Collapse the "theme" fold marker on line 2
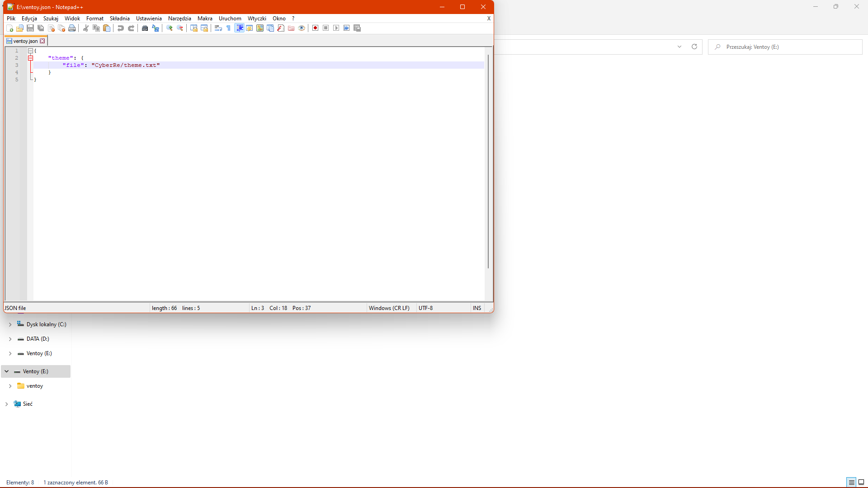 click(31, 58)
